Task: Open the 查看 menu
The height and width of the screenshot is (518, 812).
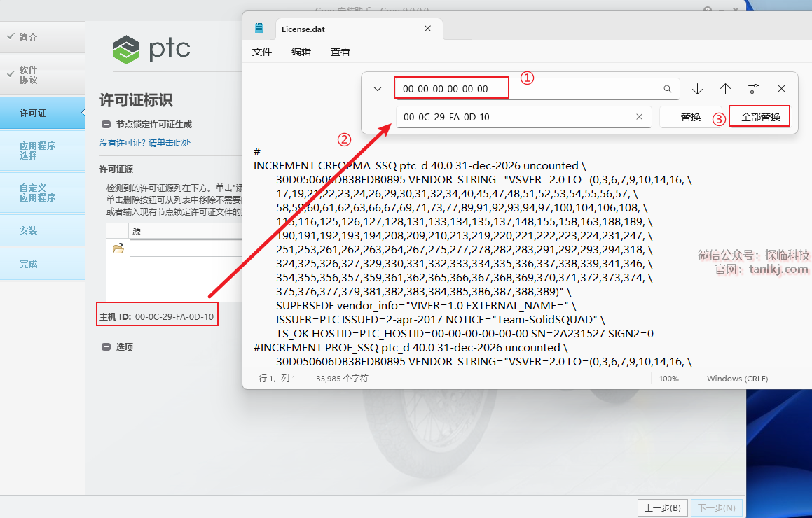Action: coord(340,52)
